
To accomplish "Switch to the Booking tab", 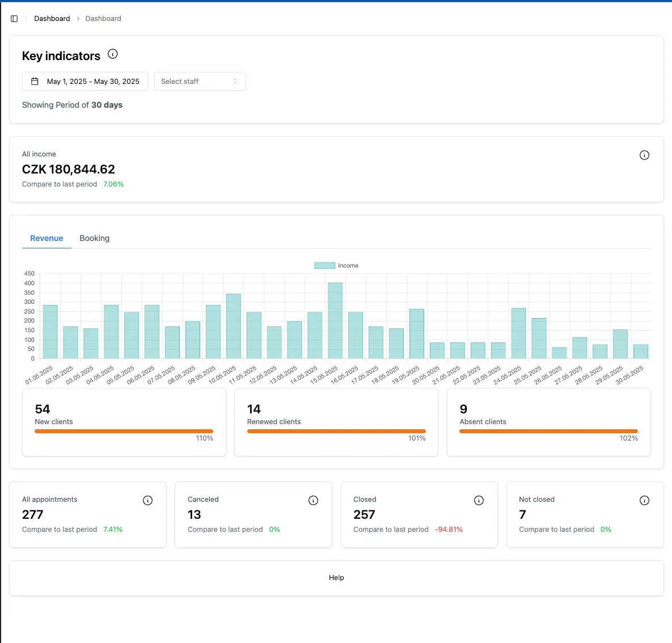I will (95, 238).
